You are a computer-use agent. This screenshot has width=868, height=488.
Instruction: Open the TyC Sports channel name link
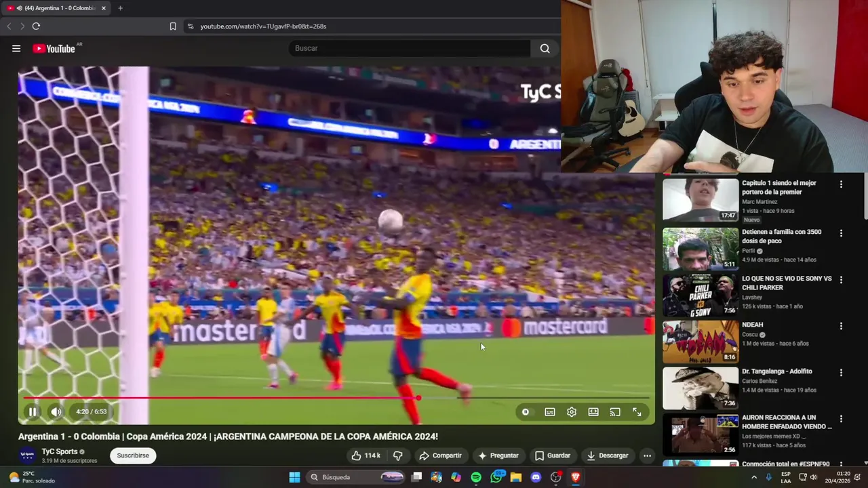point(60,451)
